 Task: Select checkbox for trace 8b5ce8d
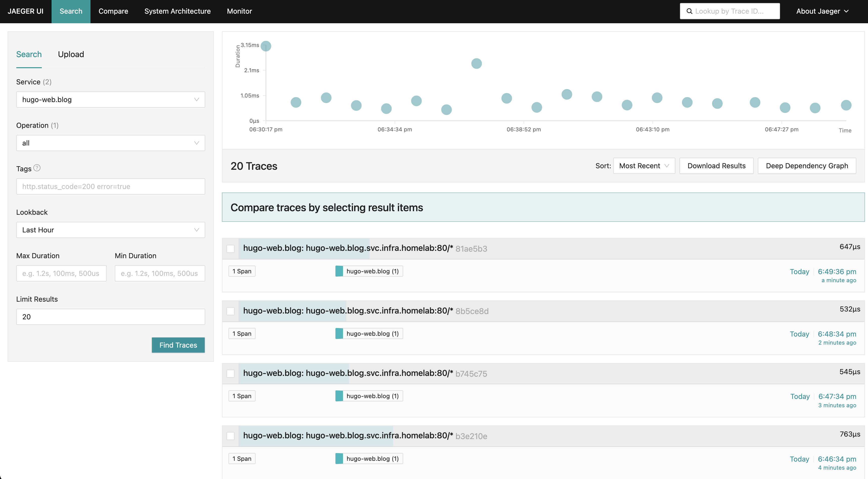click(x=231, y=311)
